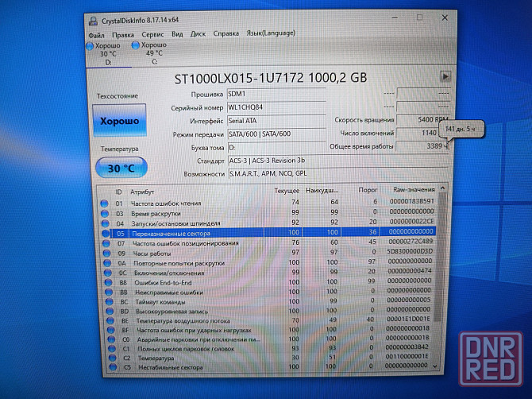Screen dimensions: 532x399
Task: Open the Сервис menu
Action: [152, 34]
